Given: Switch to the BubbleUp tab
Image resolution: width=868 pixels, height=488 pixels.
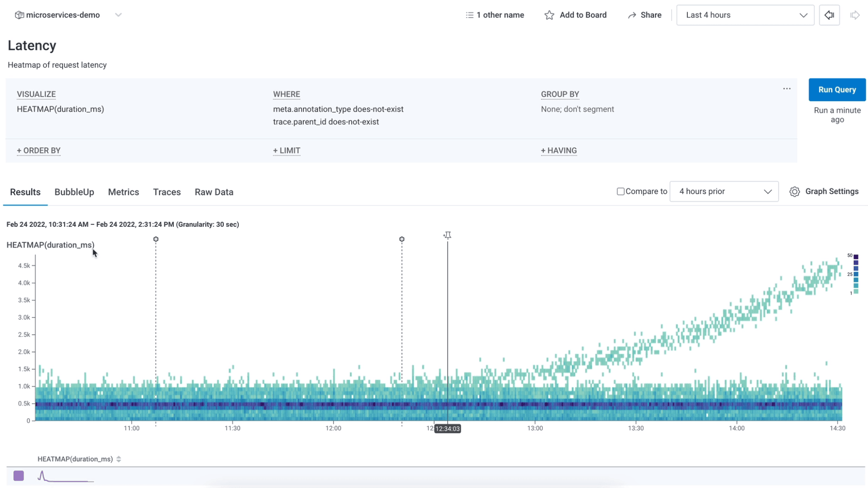Looking at the screenshot, I should 74,192.
